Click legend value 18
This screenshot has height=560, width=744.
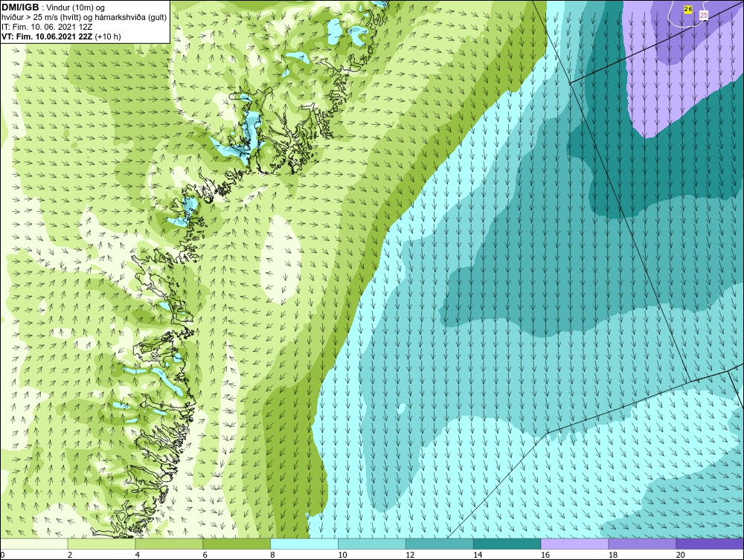(612, 555)
